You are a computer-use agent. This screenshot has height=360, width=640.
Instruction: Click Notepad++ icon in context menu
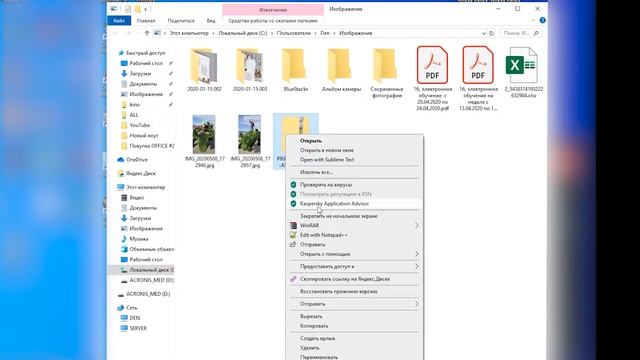click(x=293, y=235)
